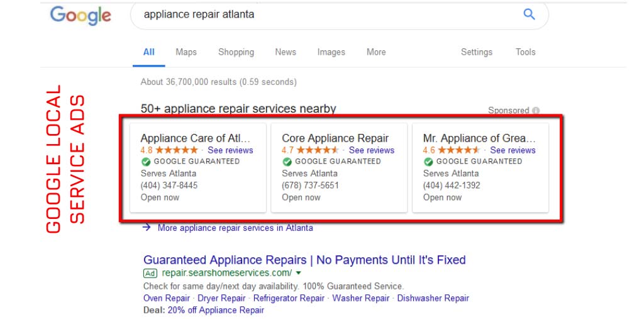Open the More search menu
The height and width of the screenshot is (319, 644).
tap(376, 52)
